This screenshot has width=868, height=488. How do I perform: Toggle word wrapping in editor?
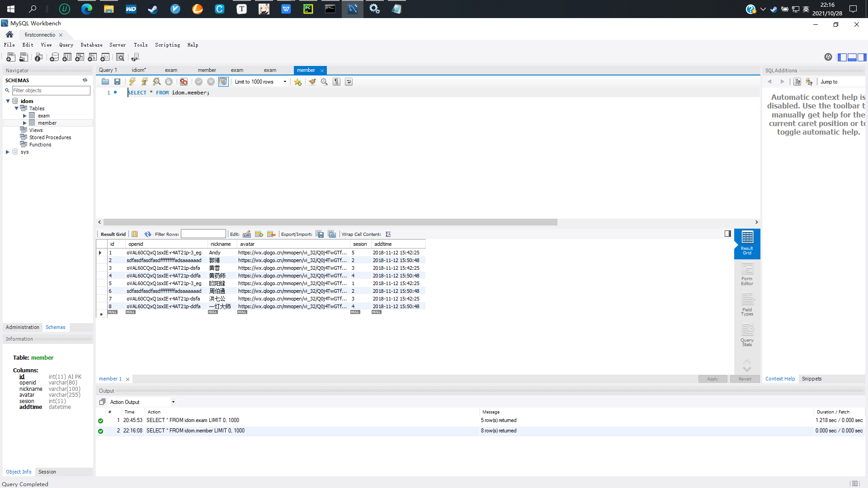(x=349, y=82)
